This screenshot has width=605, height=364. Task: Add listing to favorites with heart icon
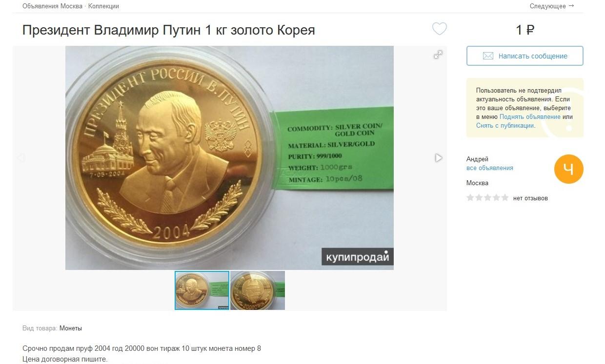(x=439, y=29)
